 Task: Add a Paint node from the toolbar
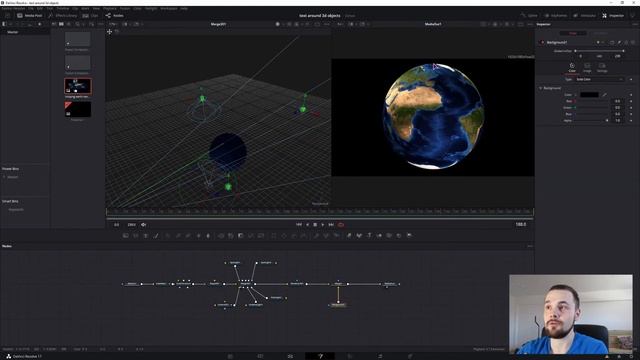(x=156, y=236)
